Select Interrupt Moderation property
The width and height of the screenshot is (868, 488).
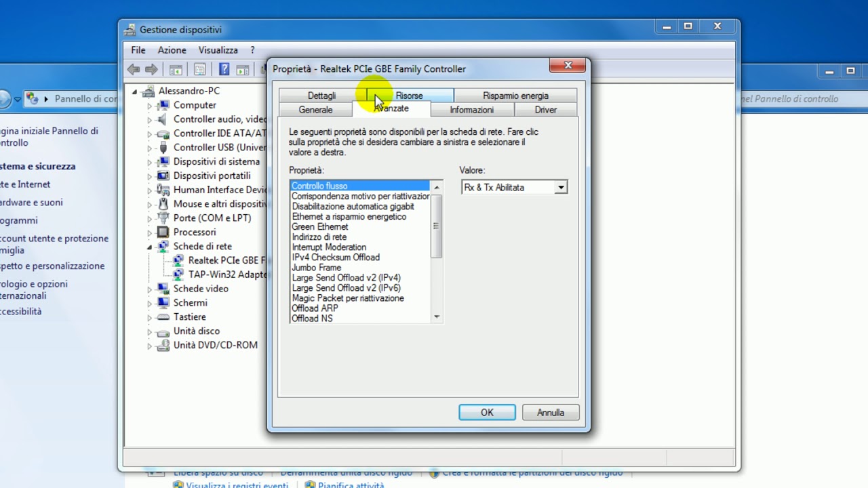point(329,247)
